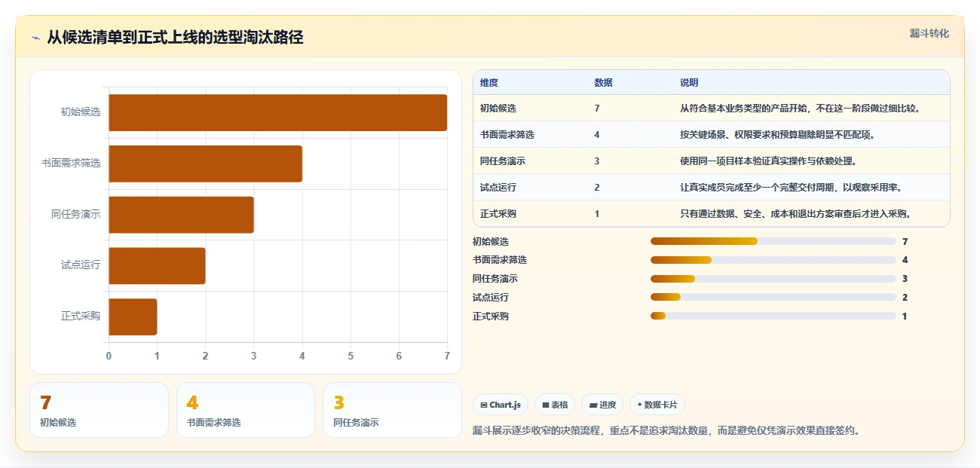Click the description starting 从符合基本业务类型

pos(801,109)
